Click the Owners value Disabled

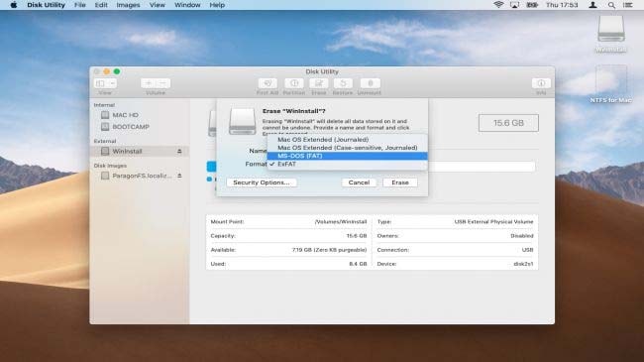[x=522, y=236]
